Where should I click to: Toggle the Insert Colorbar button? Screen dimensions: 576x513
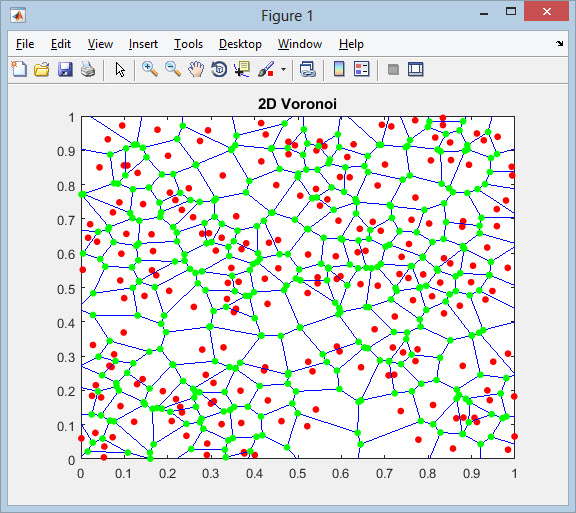pos(339,69)
